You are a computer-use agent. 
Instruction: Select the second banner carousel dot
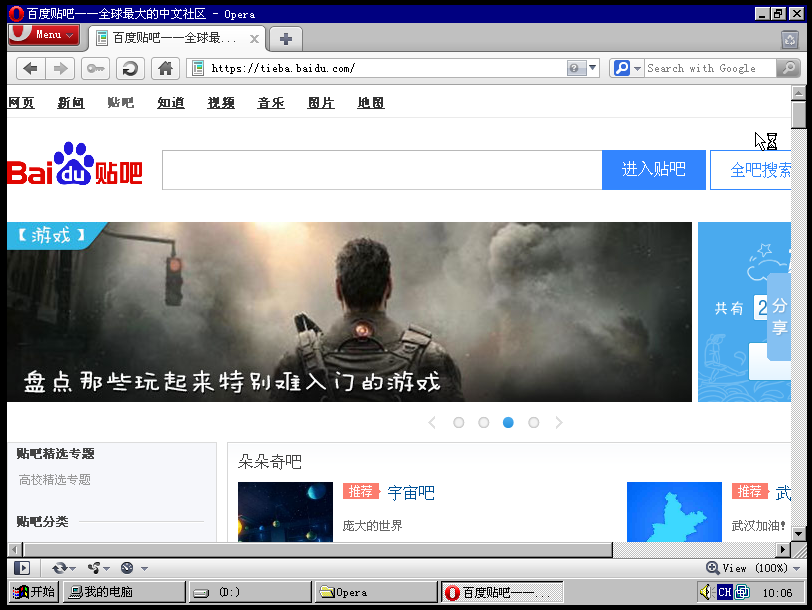(x=484, y=423)
